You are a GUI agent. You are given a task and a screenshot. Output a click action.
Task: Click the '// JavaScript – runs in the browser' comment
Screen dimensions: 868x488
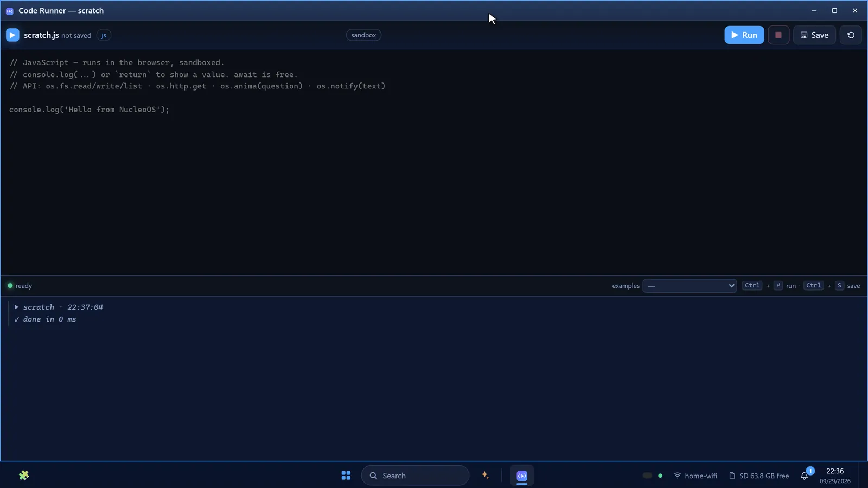pos(117,63)
